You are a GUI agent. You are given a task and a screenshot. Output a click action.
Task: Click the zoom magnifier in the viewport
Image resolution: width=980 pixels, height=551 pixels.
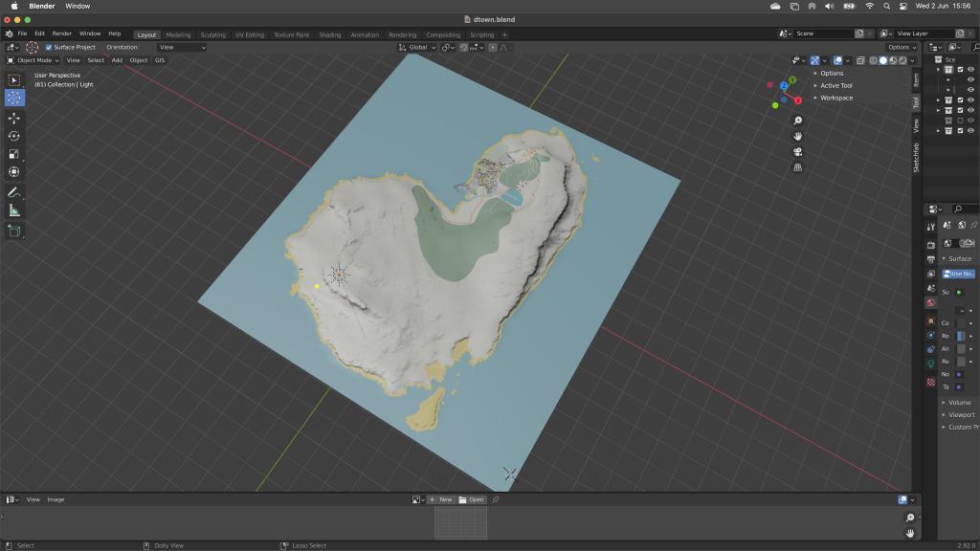pyautogui.click(x=797, y=121)
